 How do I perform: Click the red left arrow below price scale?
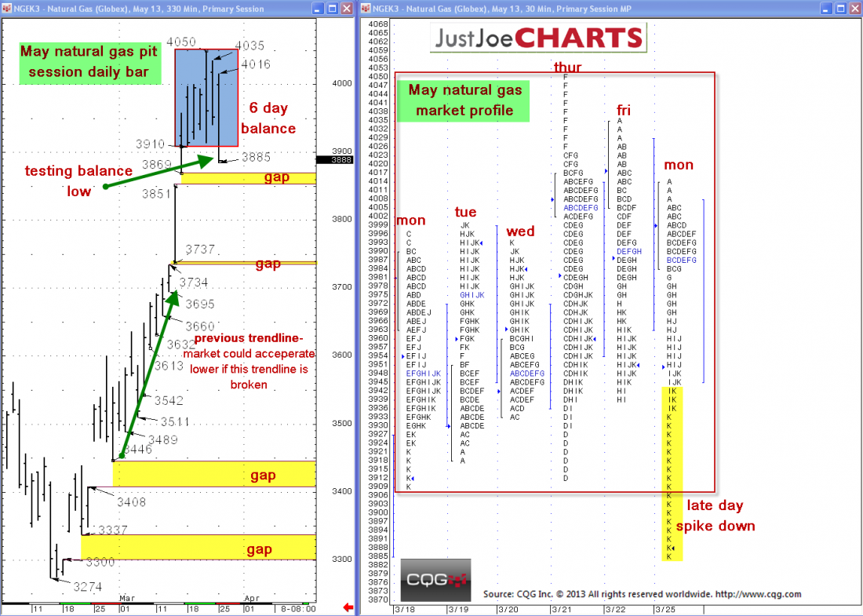point(348,607)
